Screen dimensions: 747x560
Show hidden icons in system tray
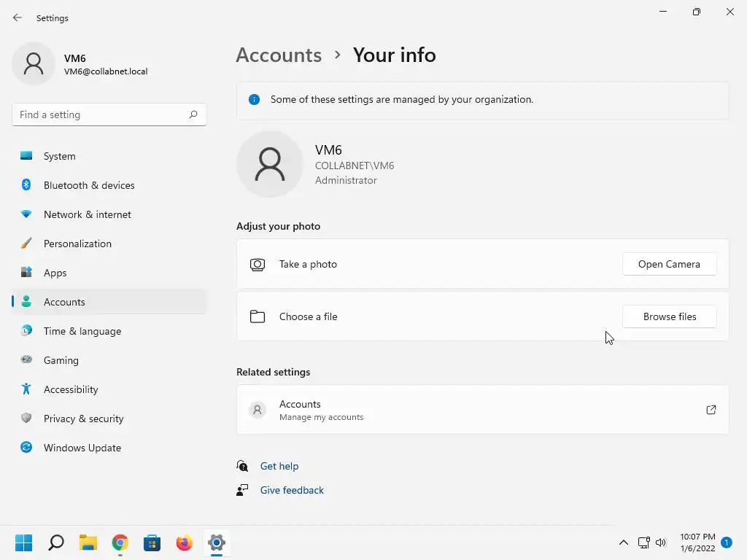(624, 542)
